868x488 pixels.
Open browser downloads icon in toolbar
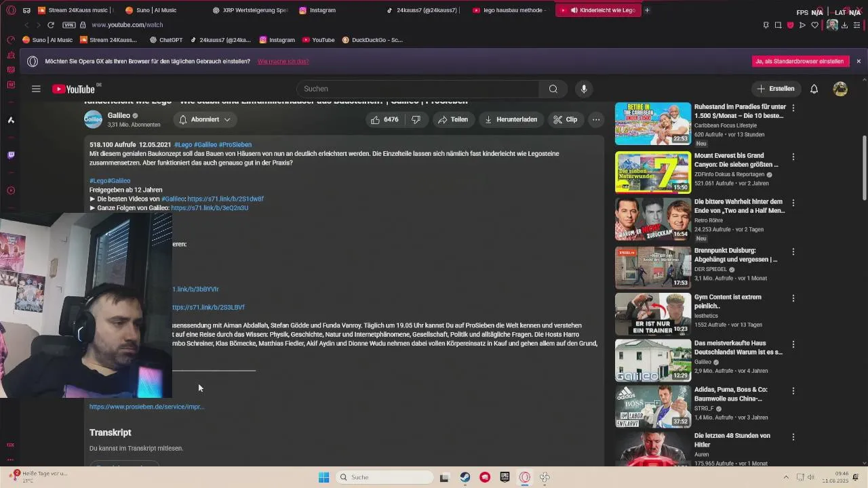pos(844,25)
